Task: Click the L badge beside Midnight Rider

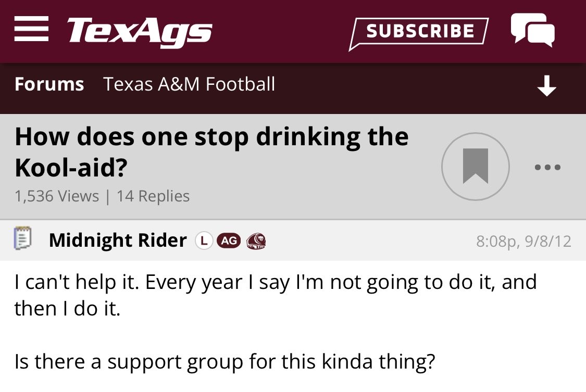Action: click(204, 241)
